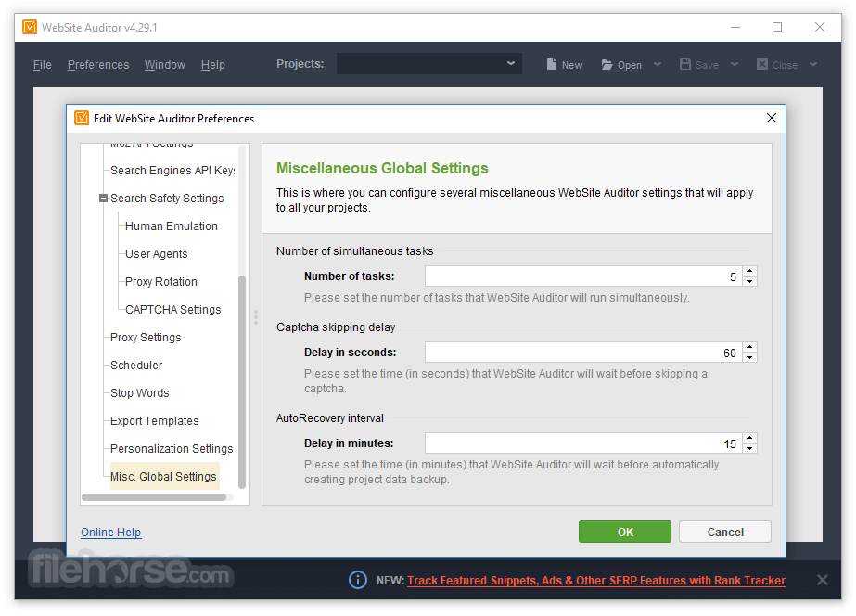This screenshot has width=856, height=616.
Task: Open the Help menu
Action: click(213, 65)
